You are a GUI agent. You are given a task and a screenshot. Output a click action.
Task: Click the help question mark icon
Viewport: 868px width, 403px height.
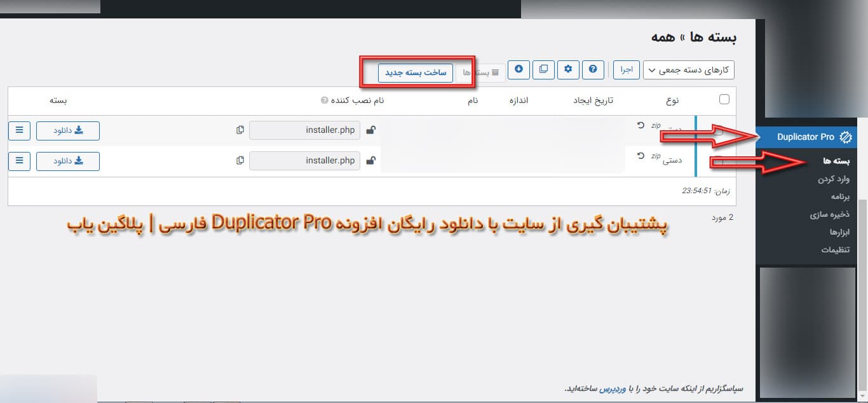click(593, 69)
